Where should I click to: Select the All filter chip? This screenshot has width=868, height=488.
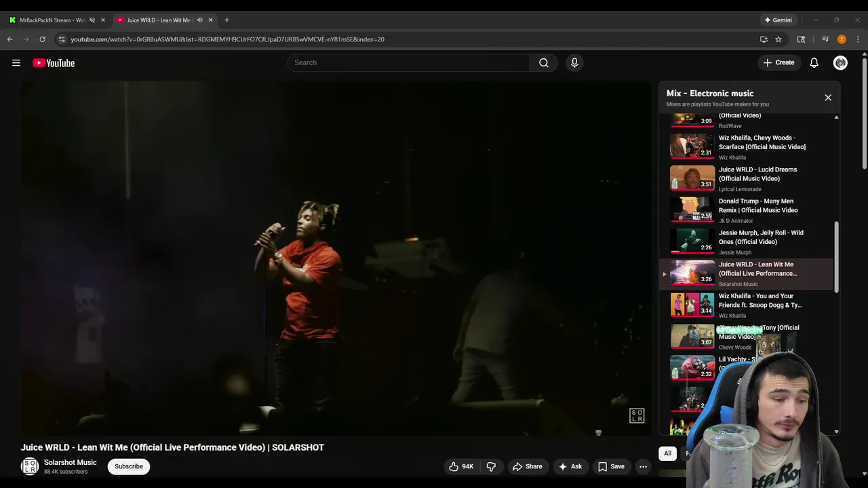(667, 453)
